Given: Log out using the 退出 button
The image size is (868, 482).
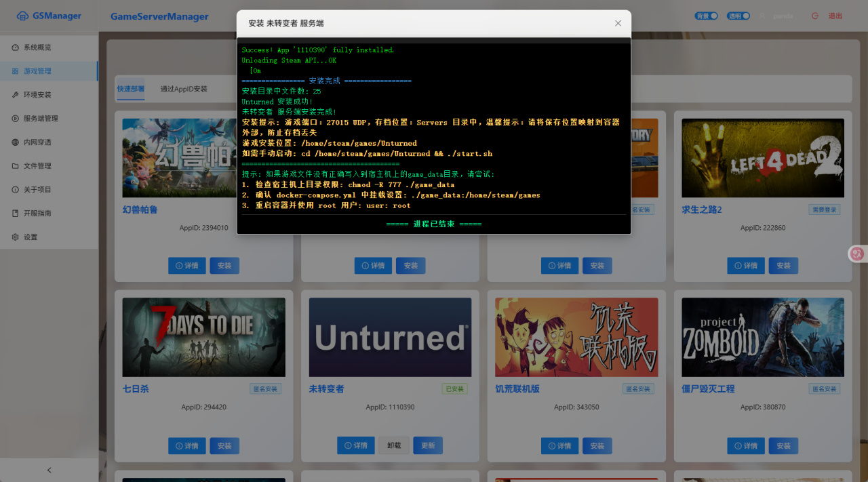Looking at the screenshot, I should click(x=827, y=16).
